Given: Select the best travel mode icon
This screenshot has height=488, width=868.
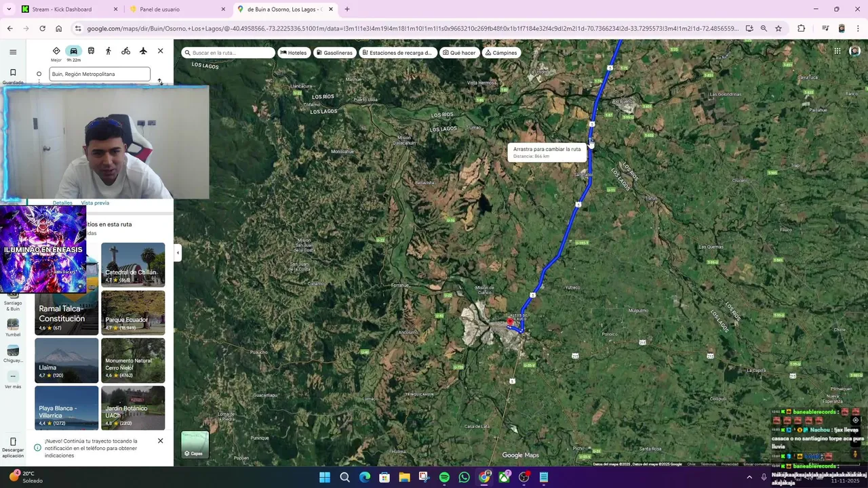Looking at the screenshot, I should coord(56,52).
